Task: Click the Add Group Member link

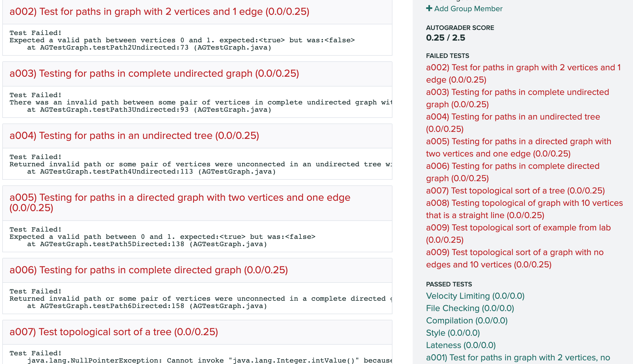Action: (468, 9)
